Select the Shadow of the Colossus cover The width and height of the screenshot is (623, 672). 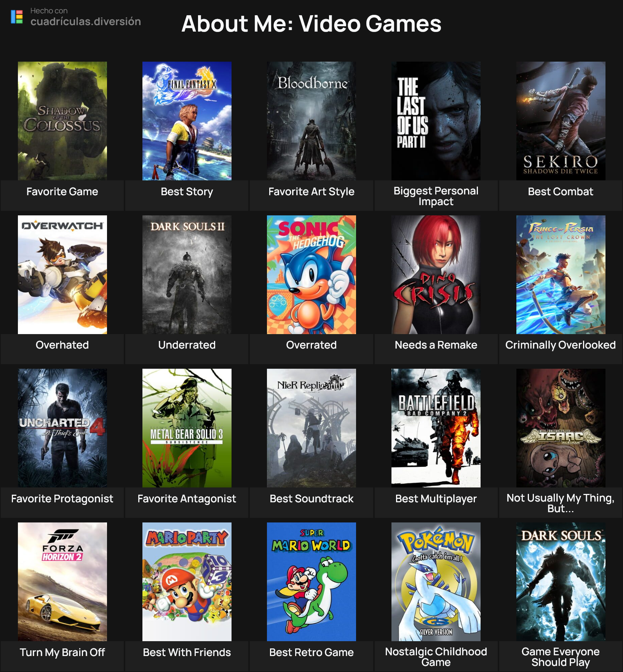click(x=62, y=121)
